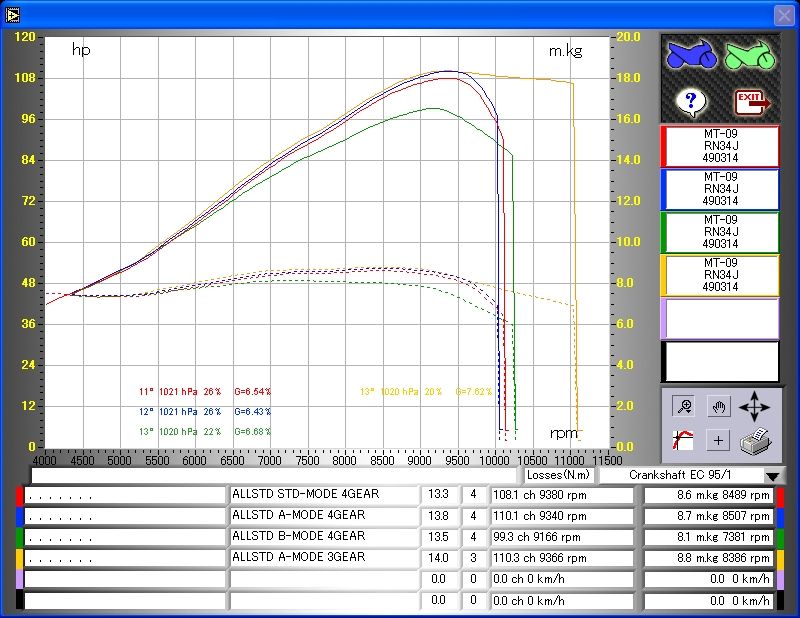Select the blue-bordered MT-09 RN34J run slot
This screenshot has width=800, height=618.
point(720,189)
